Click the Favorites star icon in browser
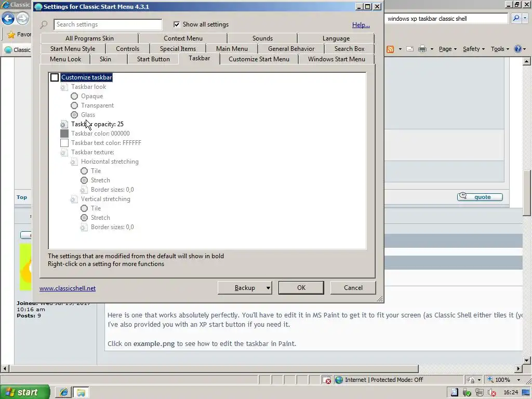Image resolution: width=532 pixels, height=399 pixels. [x=11, y=34]
